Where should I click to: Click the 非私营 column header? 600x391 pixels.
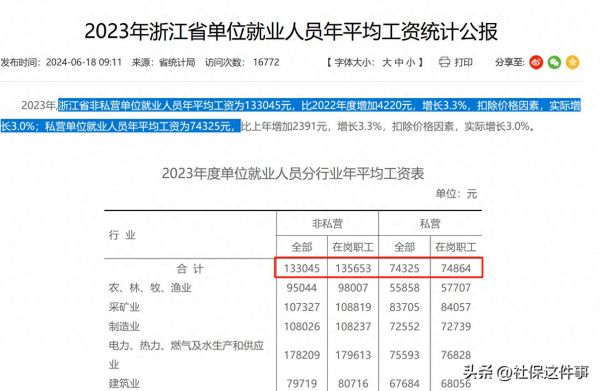pos(327,223)
